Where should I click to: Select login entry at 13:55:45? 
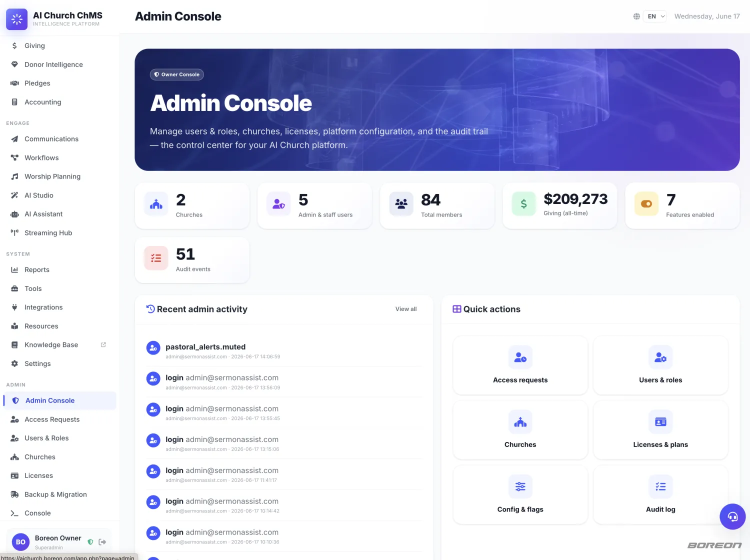(284, 413)
